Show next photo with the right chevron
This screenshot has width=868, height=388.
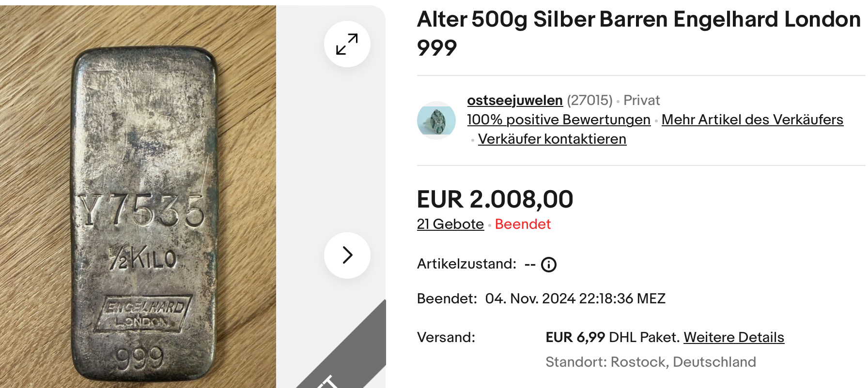pos(347,255)
